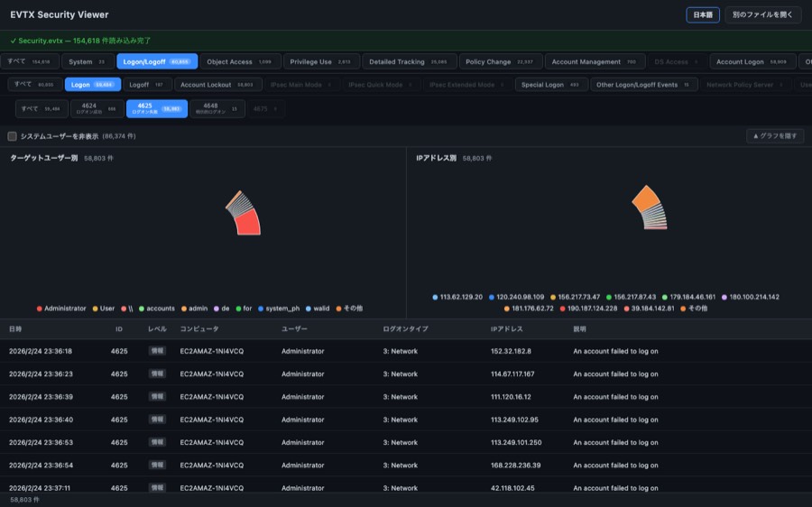Collapse charts with the グラフ hide button
Screen dimensions: 812x507
775,136
